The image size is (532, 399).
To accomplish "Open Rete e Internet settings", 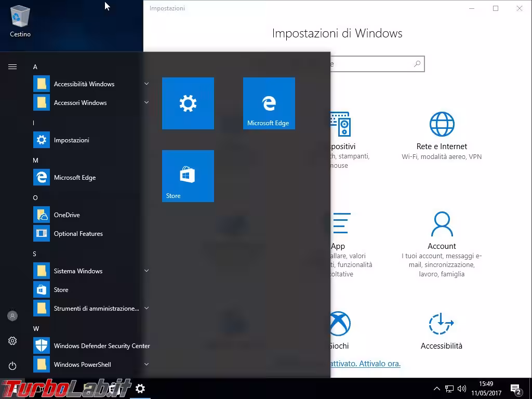I will [x=442, y=136].
